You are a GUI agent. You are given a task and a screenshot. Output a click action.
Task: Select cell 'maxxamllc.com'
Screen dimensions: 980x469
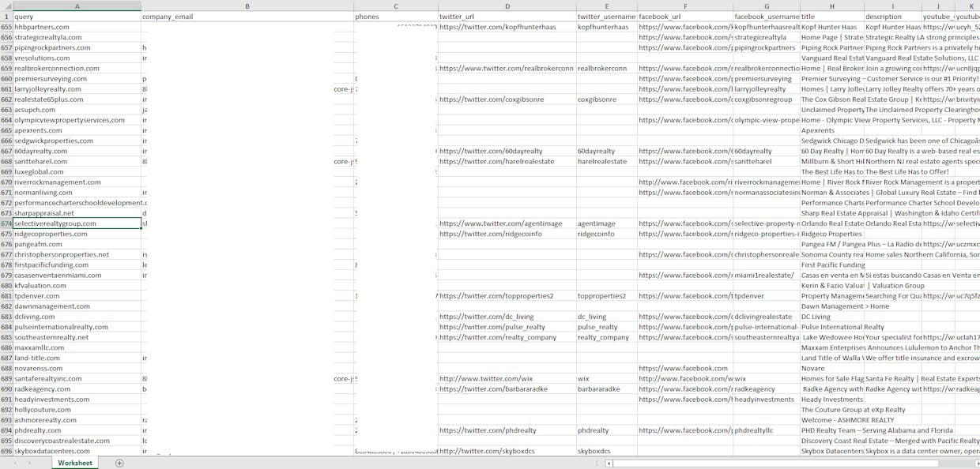tap(77, 347)
